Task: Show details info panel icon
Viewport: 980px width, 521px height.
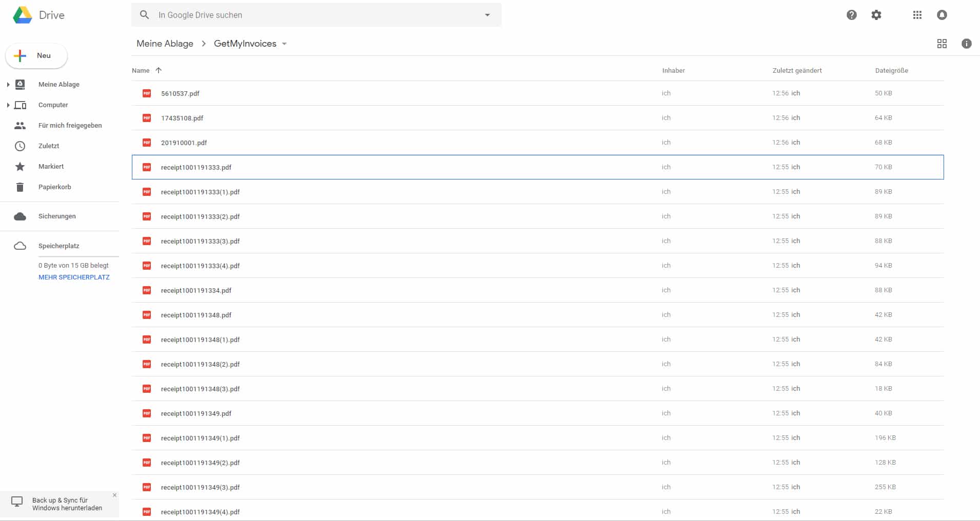Action: tap(967, 44)
